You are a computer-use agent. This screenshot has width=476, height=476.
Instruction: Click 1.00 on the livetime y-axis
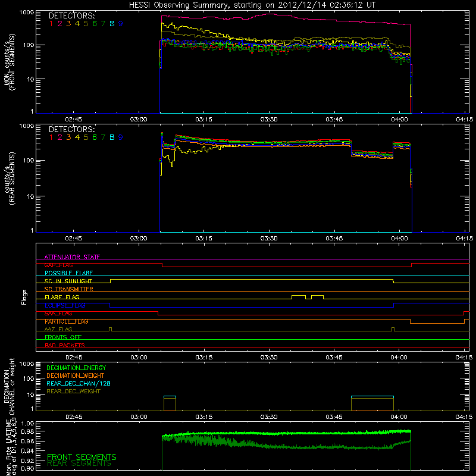pyautogui.click(x=27, y=423)
